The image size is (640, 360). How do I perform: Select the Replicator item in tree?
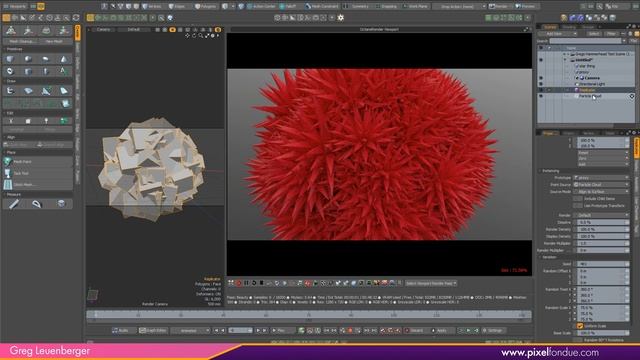click(587, 90)
